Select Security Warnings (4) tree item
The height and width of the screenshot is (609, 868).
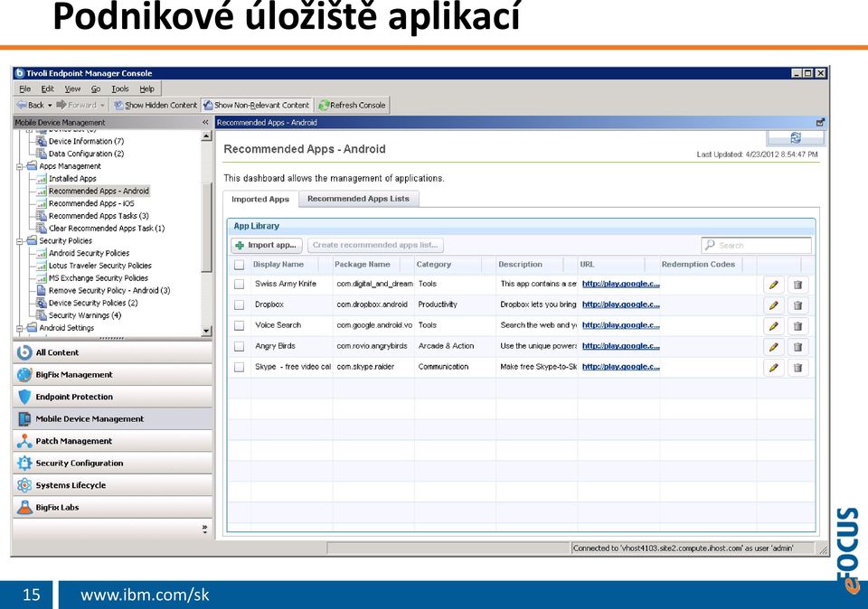[x=85, y=315]
